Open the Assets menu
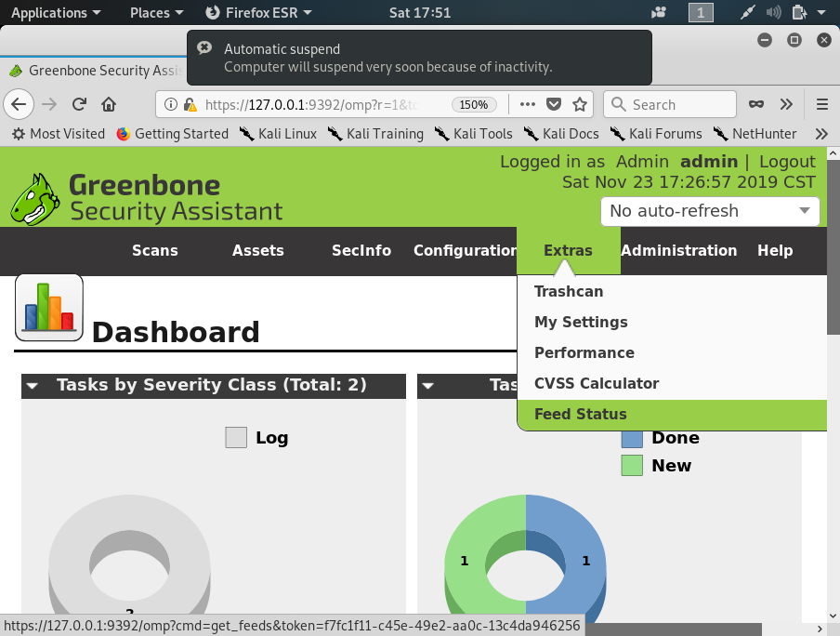The height and width of the screenshot is (636, 840). pyautogui.click(x=257, y=250)
